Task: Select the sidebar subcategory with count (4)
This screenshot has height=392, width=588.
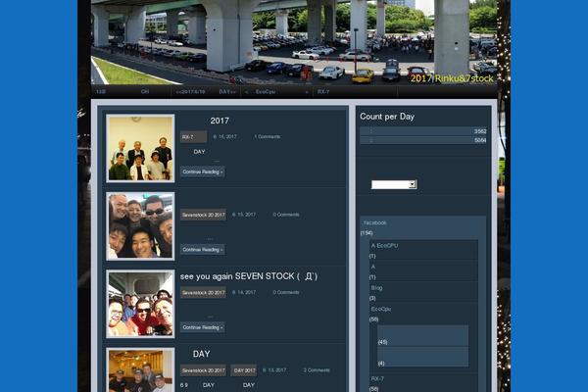Action: pyautogui.click(x=422, y=357)
